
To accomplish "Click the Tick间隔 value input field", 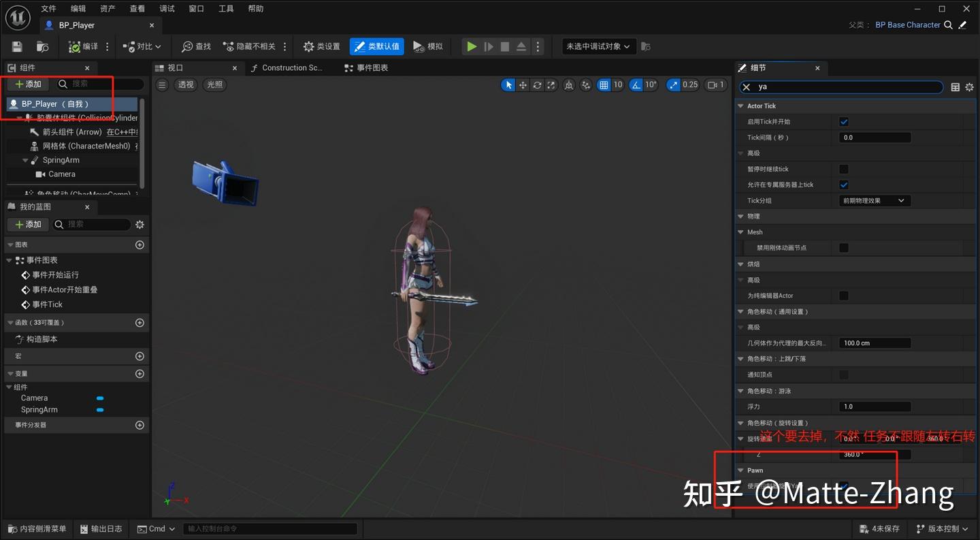I will (x=875, y=138).
